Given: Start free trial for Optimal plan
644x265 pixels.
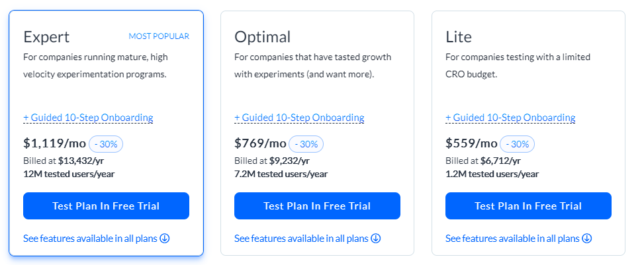Looking at the screenshot, I should point(317,206).
